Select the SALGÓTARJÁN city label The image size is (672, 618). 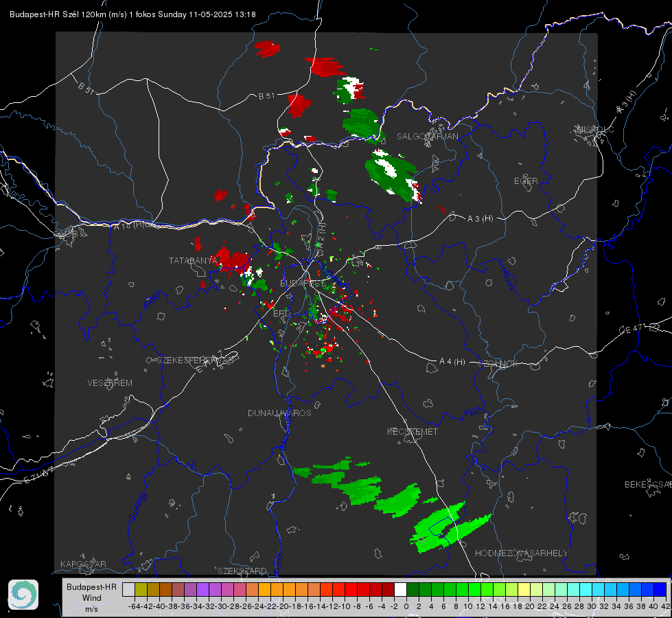click(x=427, y=137)
